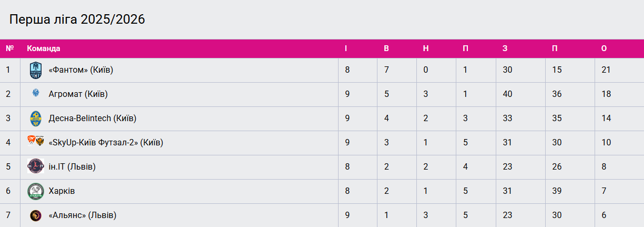Open the «Альянс» (Львів) team link

[82, 215]
